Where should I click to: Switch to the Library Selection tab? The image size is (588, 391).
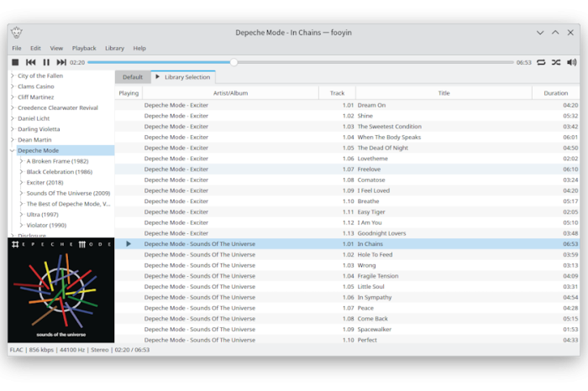coord(183,77)
